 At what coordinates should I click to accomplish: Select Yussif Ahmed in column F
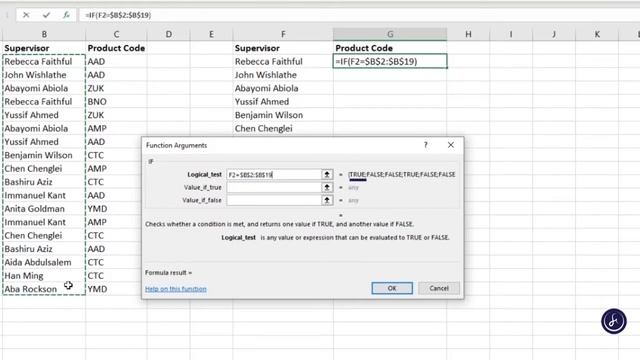[283, 102]
